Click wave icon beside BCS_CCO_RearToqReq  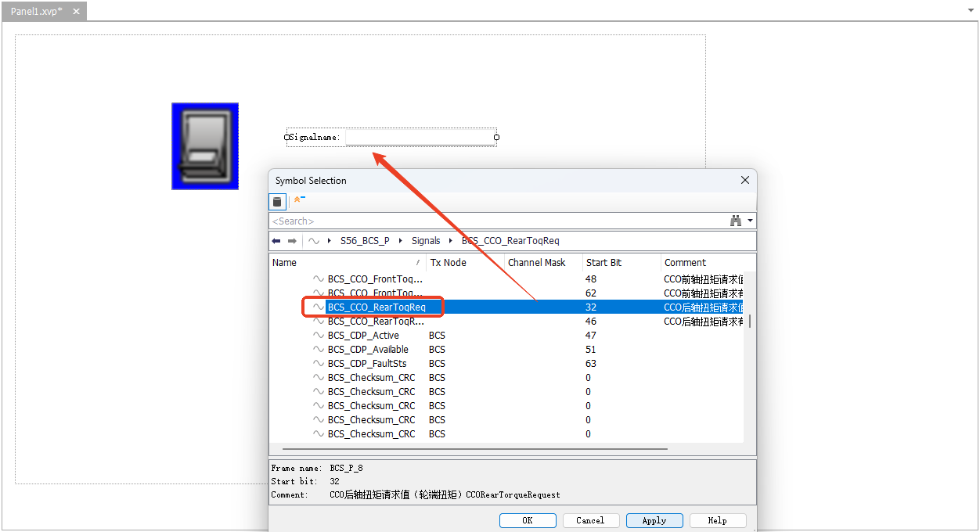click(318, 307)
